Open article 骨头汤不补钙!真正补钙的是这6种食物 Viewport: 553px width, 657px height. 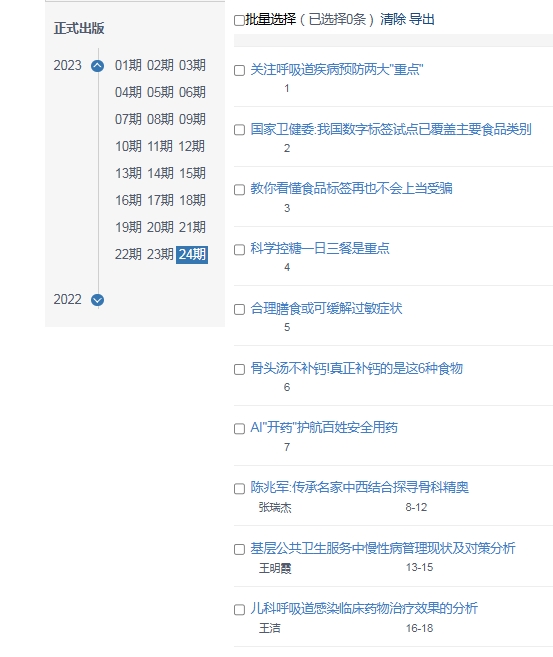click(357, 369)
